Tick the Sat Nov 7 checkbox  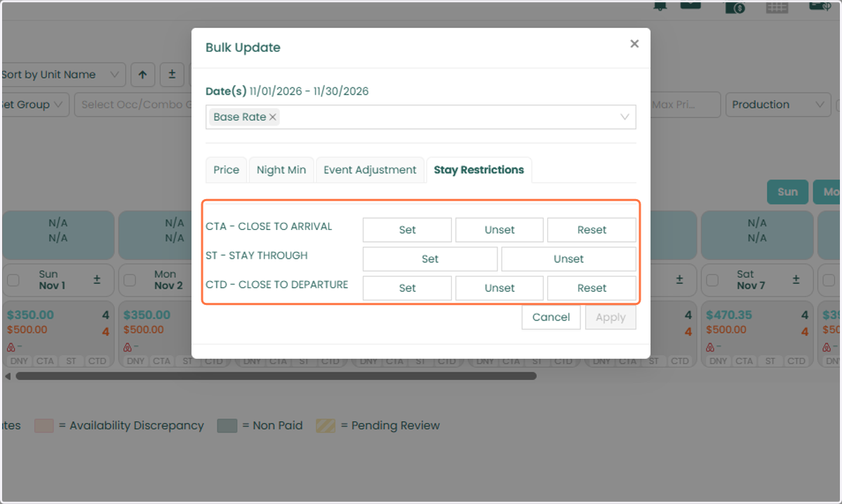tap(712, 280)
